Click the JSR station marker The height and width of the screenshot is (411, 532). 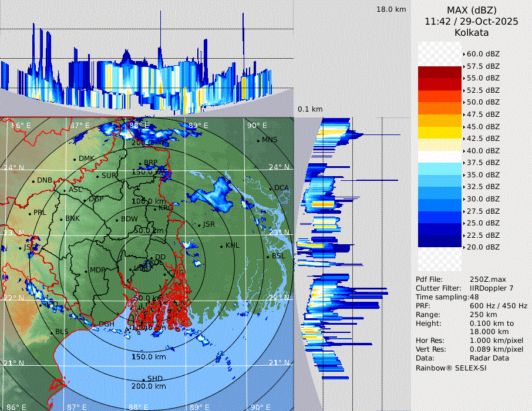tap(198, 225)
